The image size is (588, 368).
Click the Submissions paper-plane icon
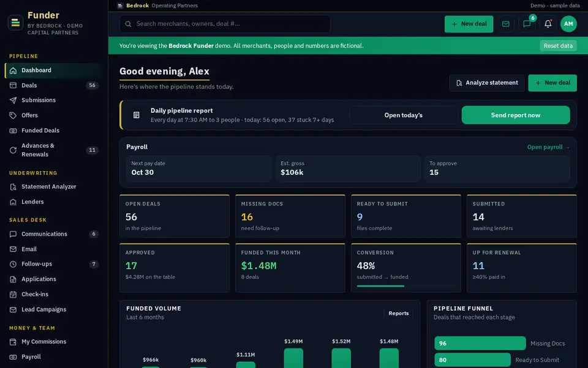point(13,100)
